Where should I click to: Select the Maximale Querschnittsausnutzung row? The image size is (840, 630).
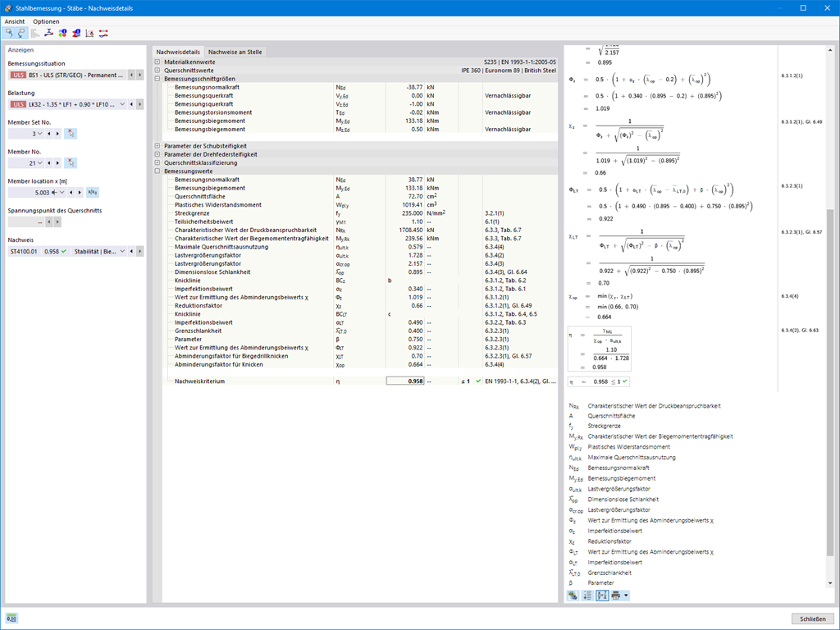click(360, 246)
